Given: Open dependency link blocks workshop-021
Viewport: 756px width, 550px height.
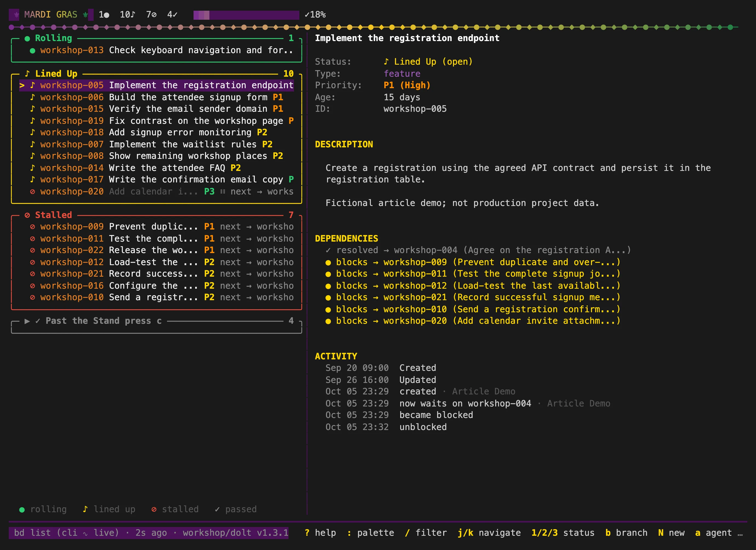Looking at the screenshot, I should pyautogui.click(x=473, y=297).
